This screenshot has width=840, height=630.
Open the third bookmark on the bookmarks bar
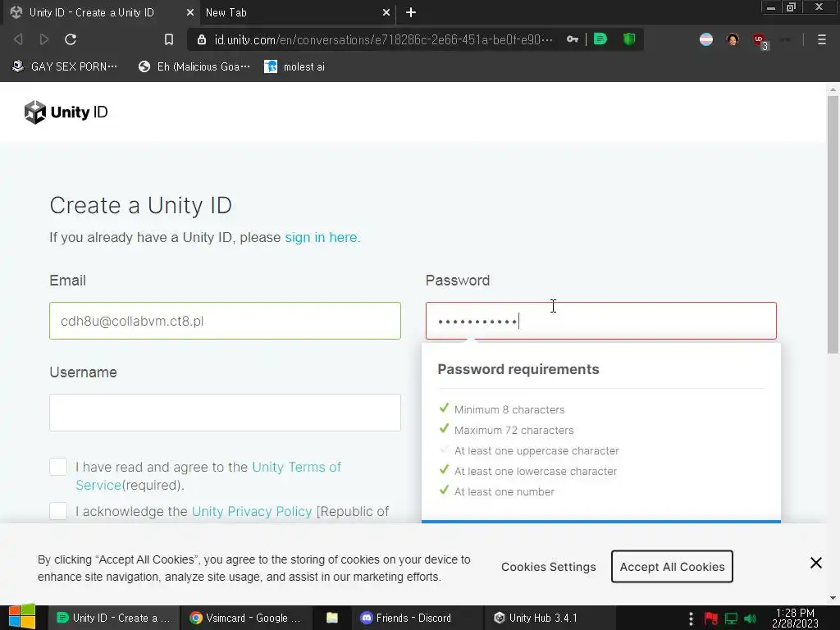294,66
